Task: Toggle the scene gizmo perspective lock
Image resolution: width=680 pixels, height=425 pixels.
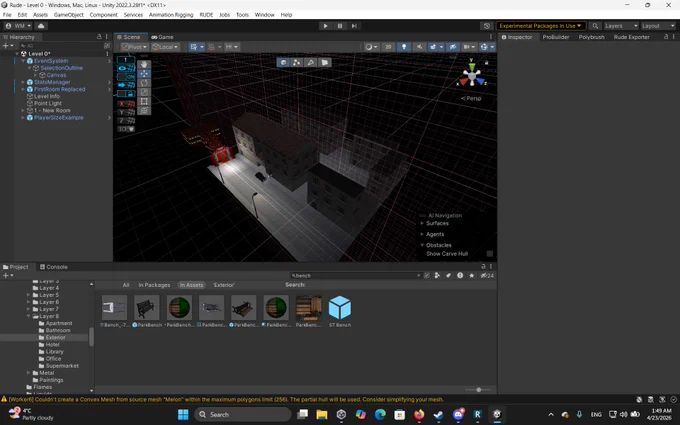Action: click(486, 63)
